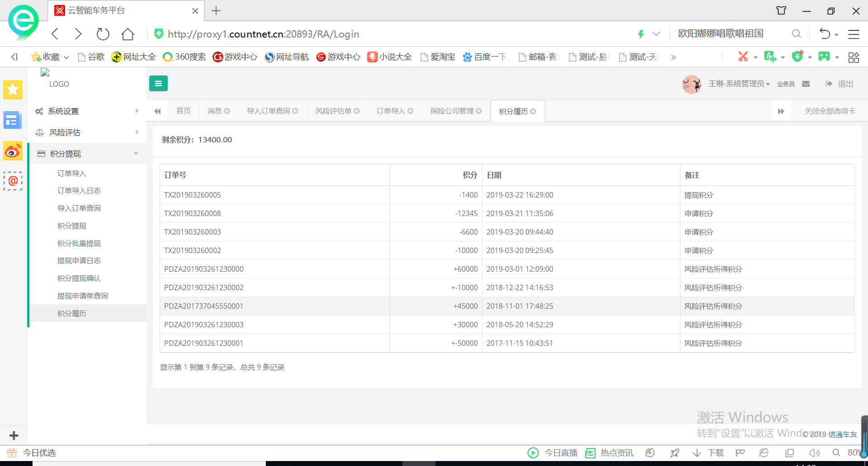Image resolution: width=868 pixels, height=466 pixels.
Task: Click the browser address bar URL
Action: coord(263,34)
